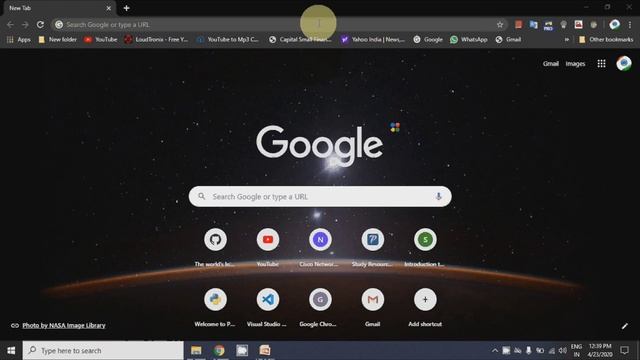Click the PRO extension icon in the toolbar
Screen dimensions: 640x360
[548, 25]
